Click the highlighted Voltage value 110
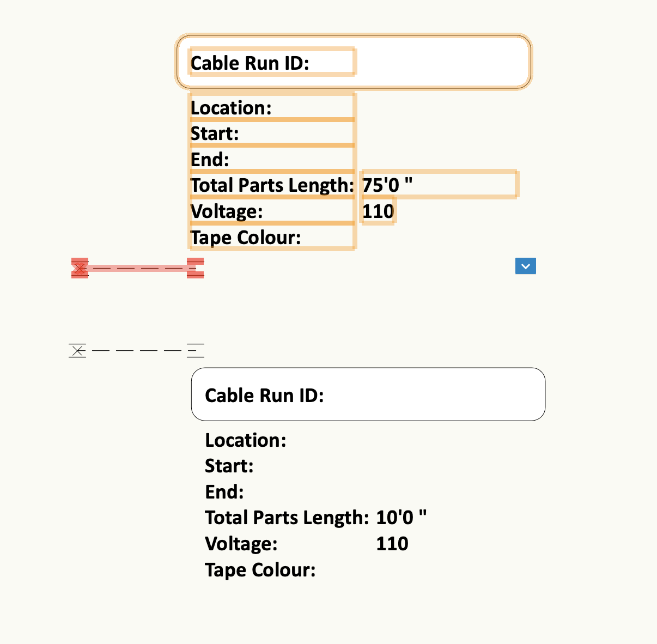 tap(378, 211)
